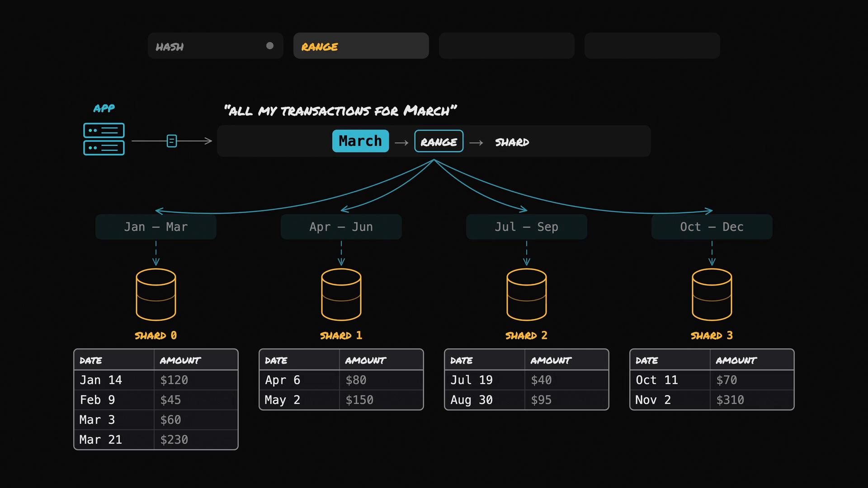
Task: Click the Shard 3 database cylinder
Action: tap(712, 295)
